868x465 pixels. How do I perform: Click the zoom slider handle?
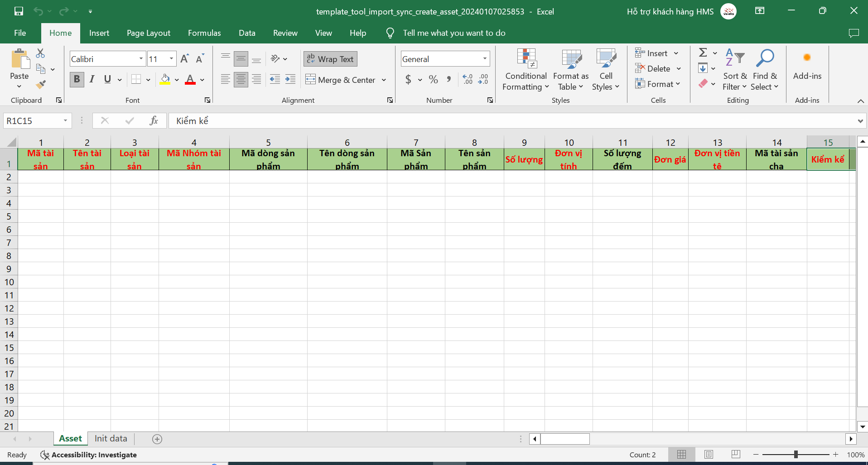(x=796, y=455)
